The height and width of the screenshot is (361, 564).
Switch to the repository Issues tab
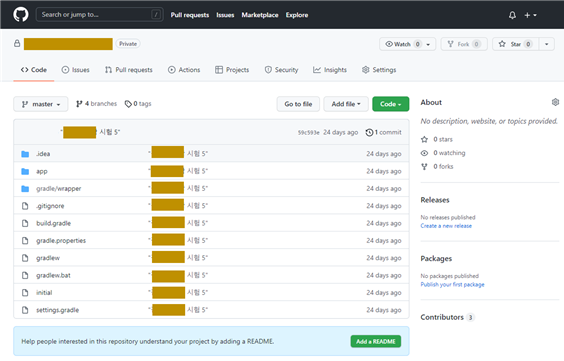click(x=76, y=70)
